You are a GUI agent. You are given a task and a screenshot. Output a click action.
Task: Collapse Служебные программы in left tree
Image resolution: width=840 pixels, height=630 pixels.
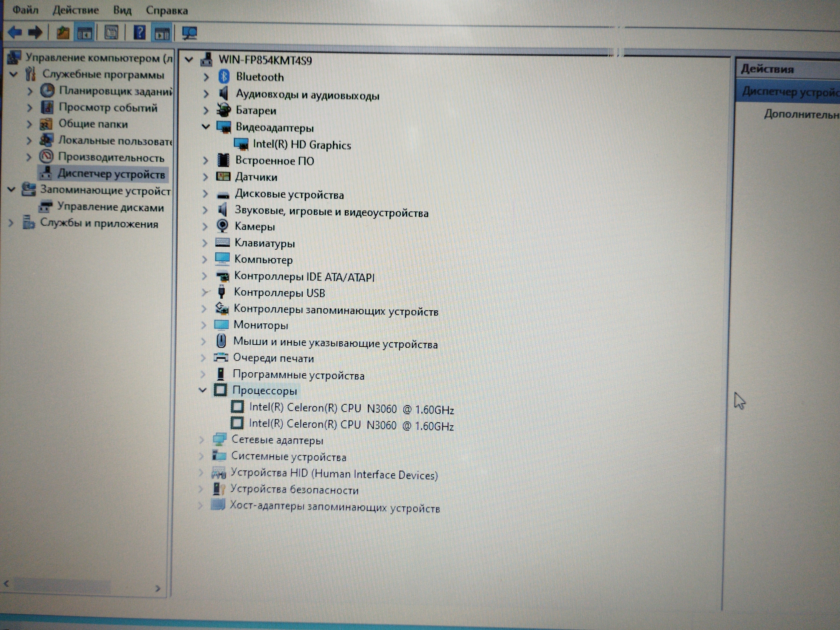(x=14, y=74)
